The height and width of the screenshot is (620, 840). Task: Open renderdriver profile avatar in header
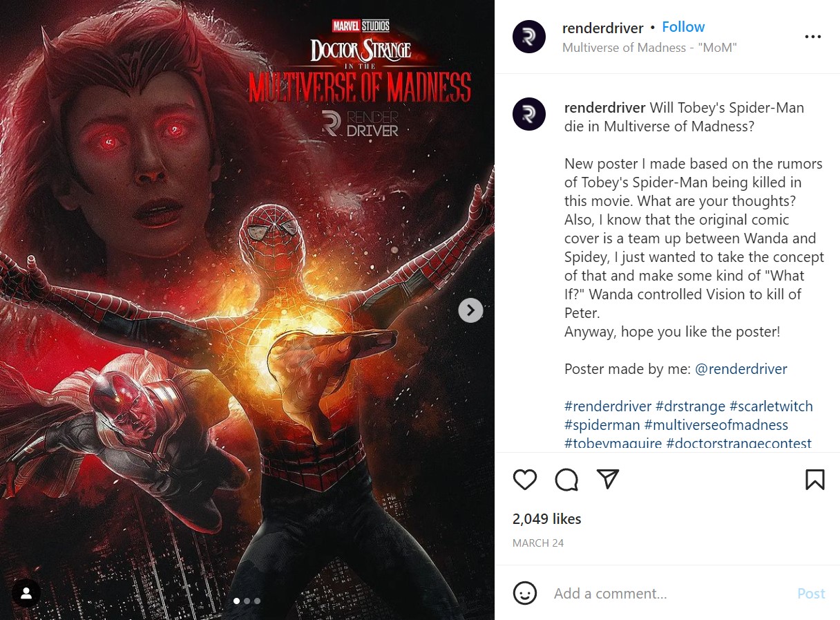point(529,37)
